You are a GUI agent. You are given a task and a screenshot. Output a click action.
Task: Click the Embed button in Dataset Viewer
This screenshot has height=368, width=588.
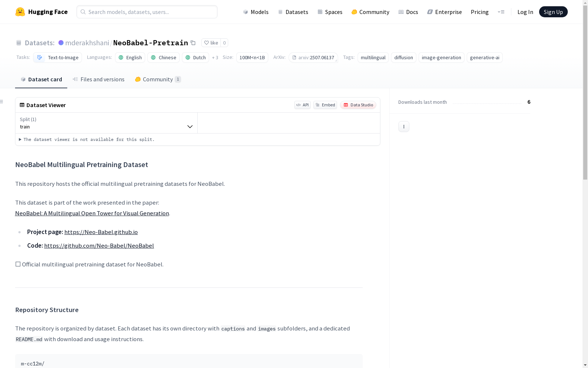point(325,105)
